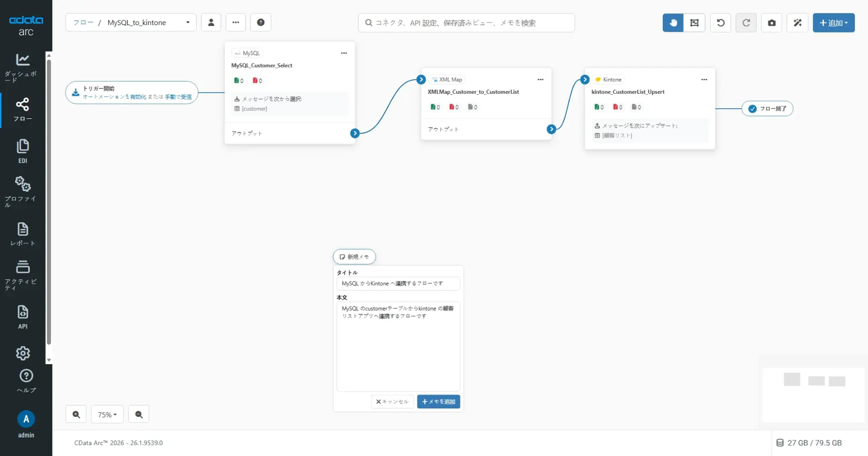
Task: Click the user icon button beside flow name
Action: pos(211,23)
